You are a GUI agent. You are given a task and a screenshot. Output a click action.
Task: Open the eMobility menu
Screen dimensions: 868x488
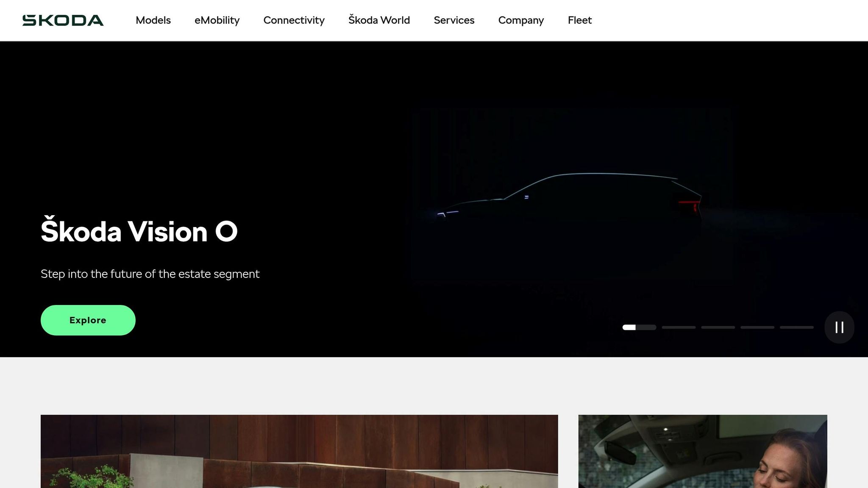(217, 20)
